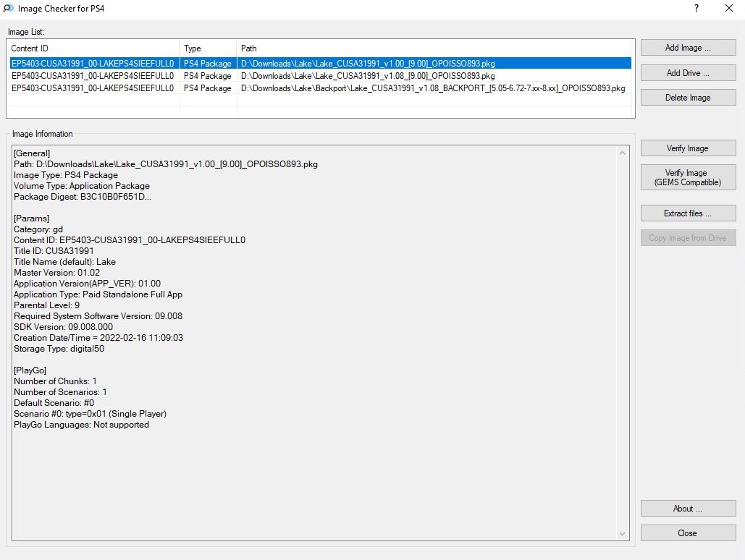Click the Parental Level: 9 line
The height and width of the screenshot is (560, 745).
[46, 305]
